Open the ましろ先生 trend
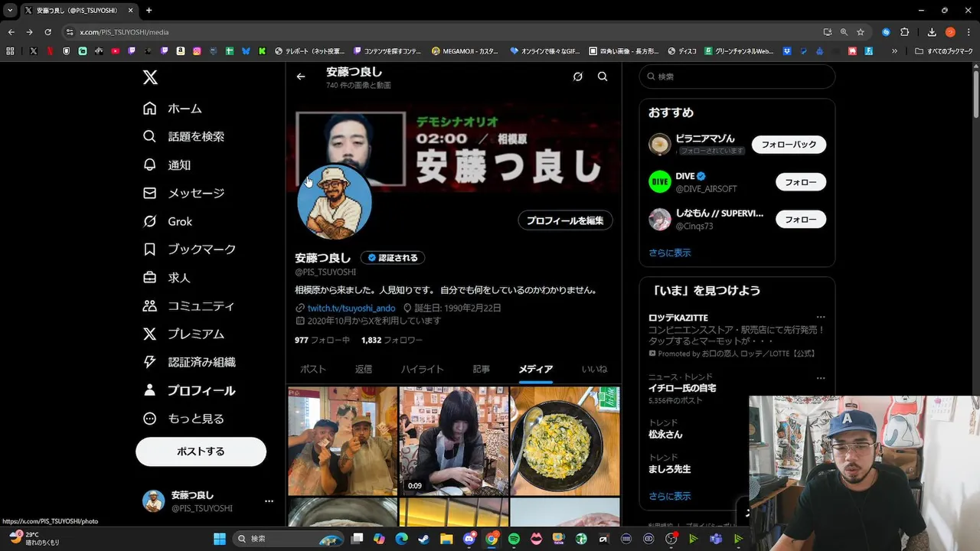This screenshot has width=980, height=551. 669,469
